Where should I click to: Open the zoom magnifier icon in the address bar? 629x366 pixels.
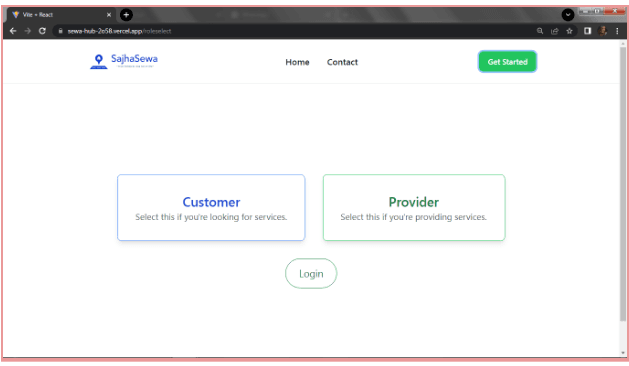coord(540,31)
